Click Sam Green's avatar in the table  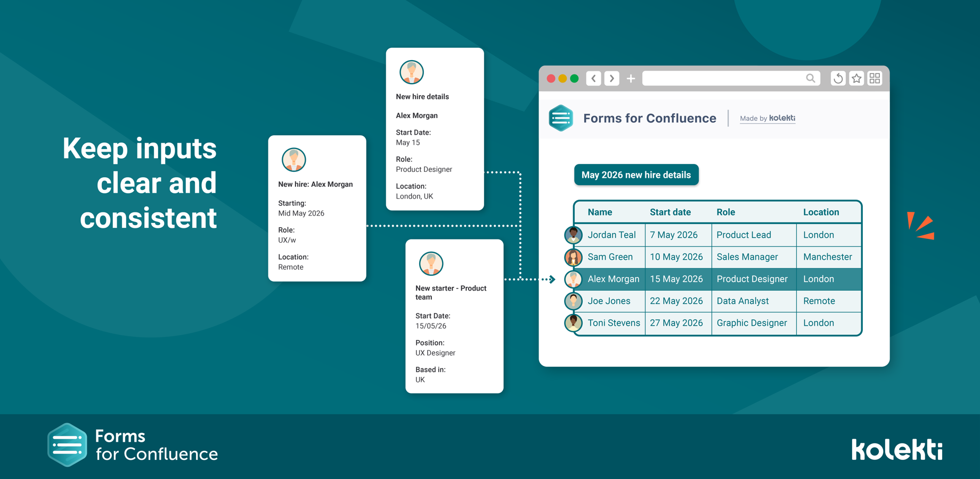point(573,257)
